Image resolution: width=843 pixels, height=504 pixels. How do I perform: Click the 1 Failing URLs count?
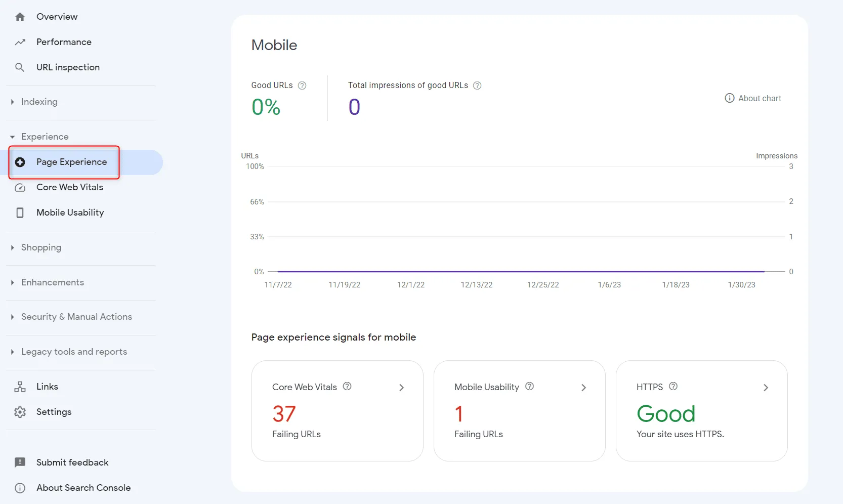(x=458, y=414)
